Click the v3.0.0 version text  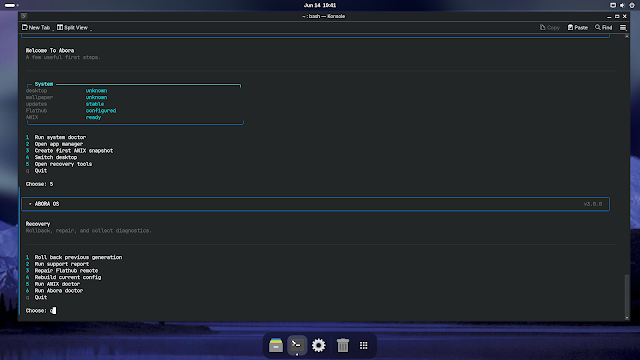(593, 204)
